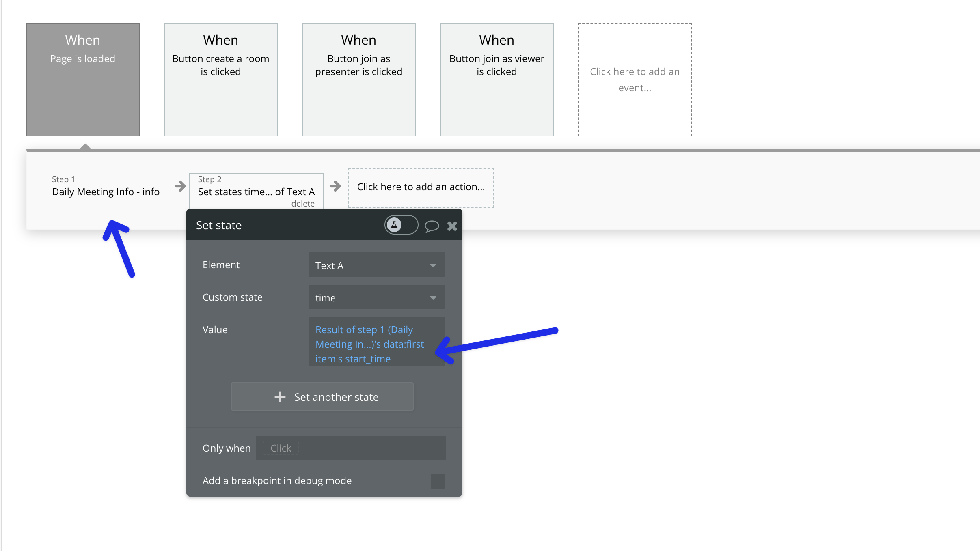Click here to add an event box
The image size is (980, 551).
(635, 80)
